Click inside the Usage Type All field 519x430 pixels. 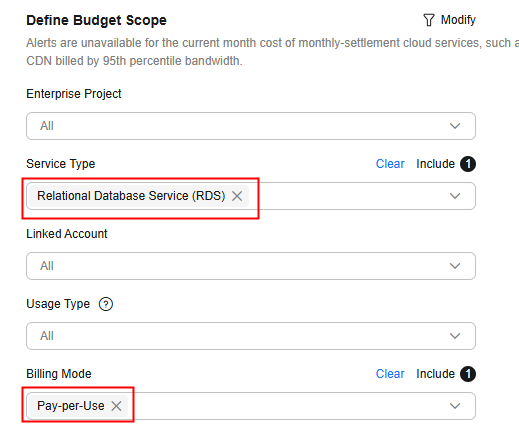251,336
